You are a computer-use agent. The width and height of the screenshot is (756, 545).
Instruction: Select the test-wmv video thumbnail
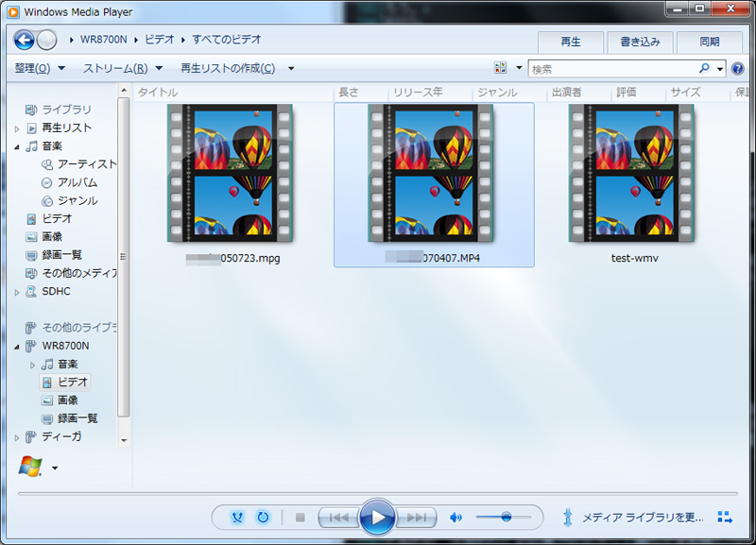point(632,173)
